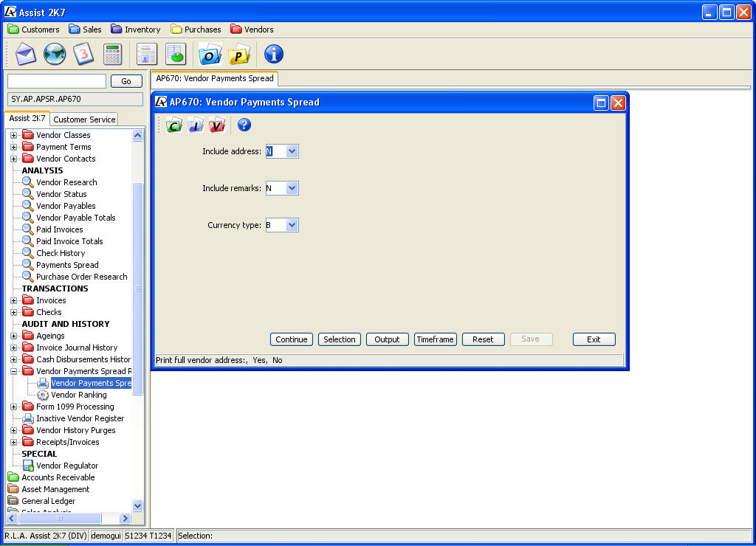Open the globe web browser icon
This screenshot has width=756, height=546.
tap(55, 54)
